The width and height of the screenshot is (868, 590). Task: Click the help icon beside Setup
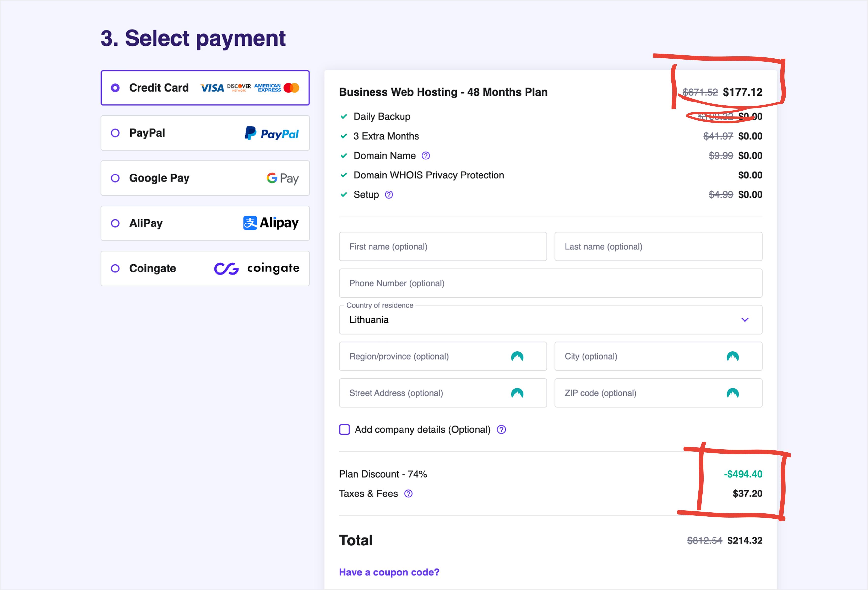click(x=389, y=195)
